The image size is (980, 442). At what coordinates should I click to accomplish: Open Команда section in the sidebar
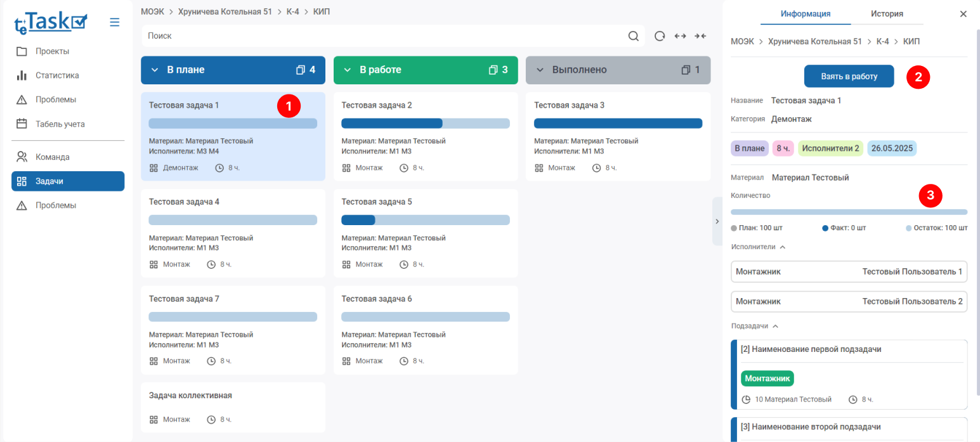[x=52, y=157]
